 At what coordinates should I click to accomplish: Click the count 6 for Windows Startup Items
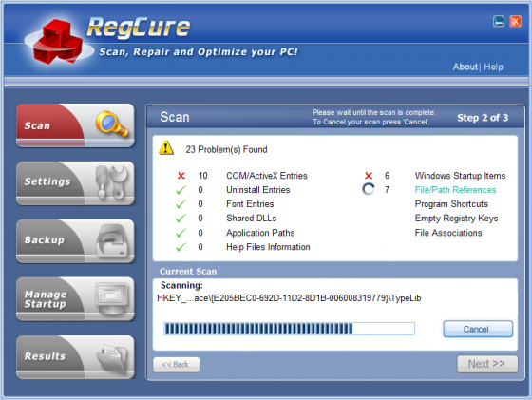(388, 176)
